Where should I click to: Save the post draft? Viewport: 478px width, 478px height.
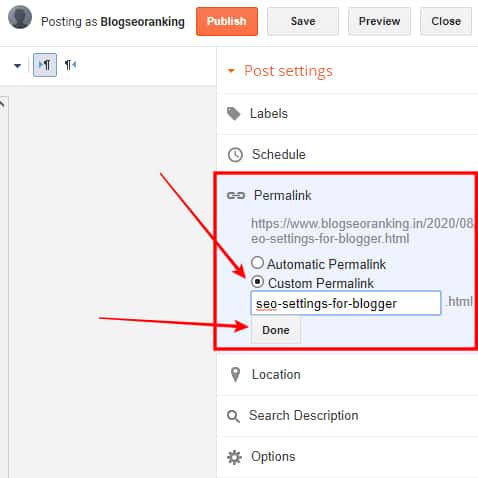pyautogui.click(x=303, y=21)
